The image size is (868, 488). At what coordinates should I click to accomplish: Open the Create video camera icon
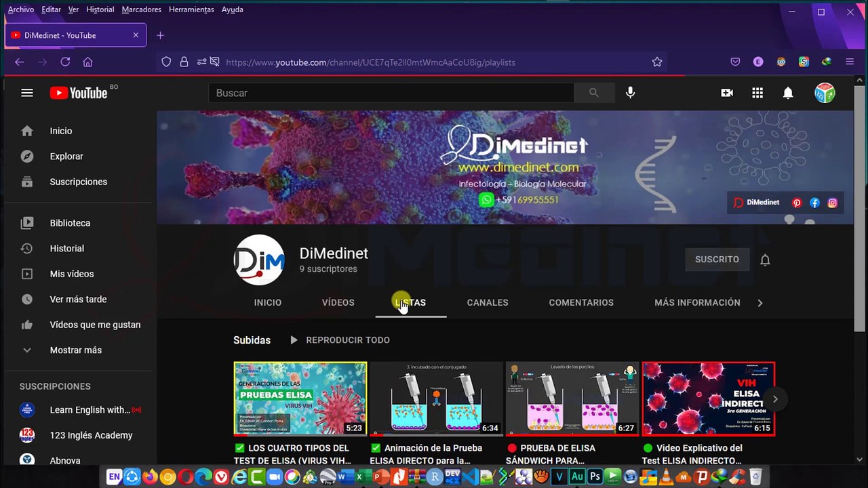[x=727, y=93]
